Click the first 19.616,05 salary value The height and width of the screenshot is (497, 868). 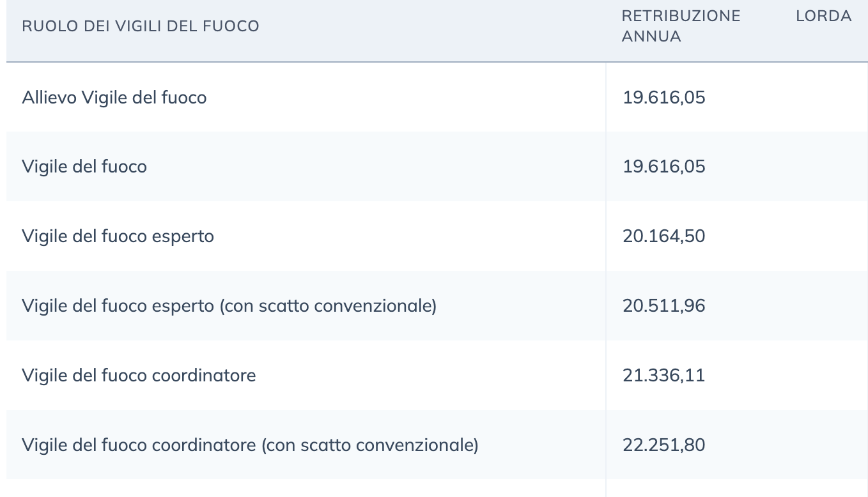tap(663, 97)
